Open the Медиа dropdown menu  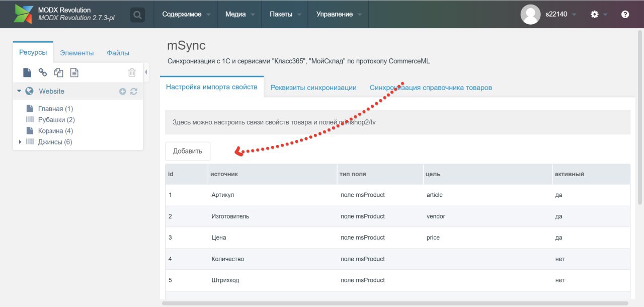point(240,14)
